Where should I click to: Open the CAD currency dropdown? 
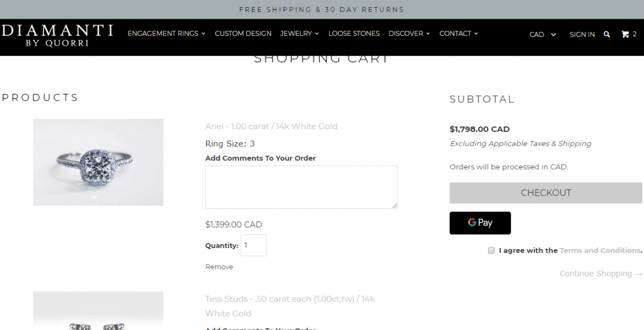click(x=543, y=35)
